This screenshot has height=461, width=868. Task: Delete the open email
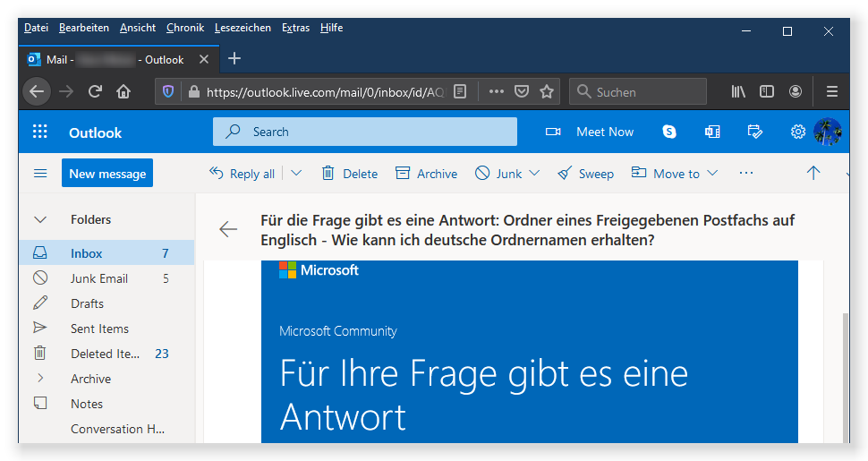(x=349, y=174)
